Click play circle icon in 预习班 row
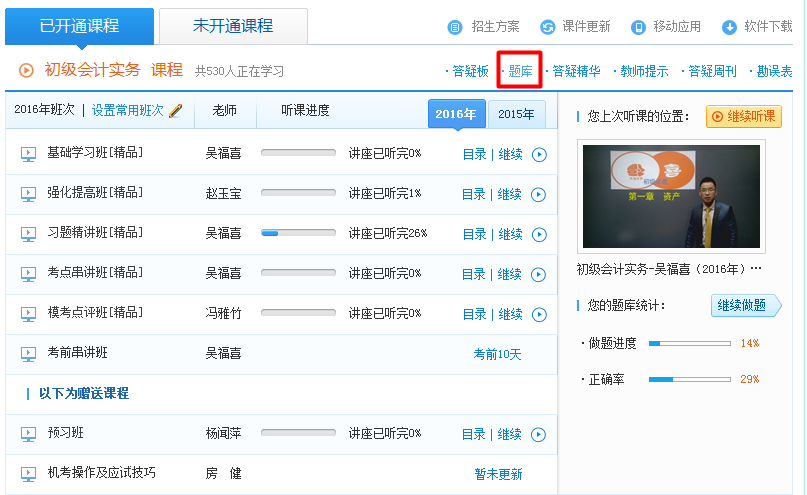The image size is (807, 495). 538,435
